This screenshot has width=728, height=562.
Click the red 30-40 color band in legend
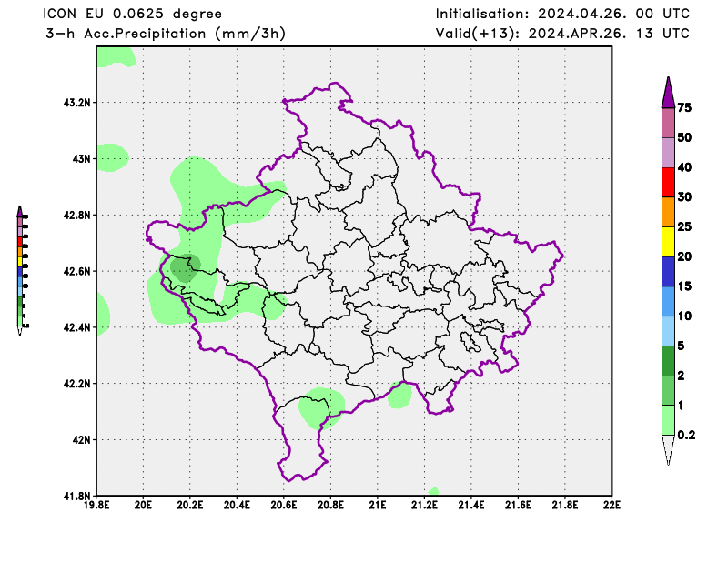pyautogui.click(x=668, y=182)
